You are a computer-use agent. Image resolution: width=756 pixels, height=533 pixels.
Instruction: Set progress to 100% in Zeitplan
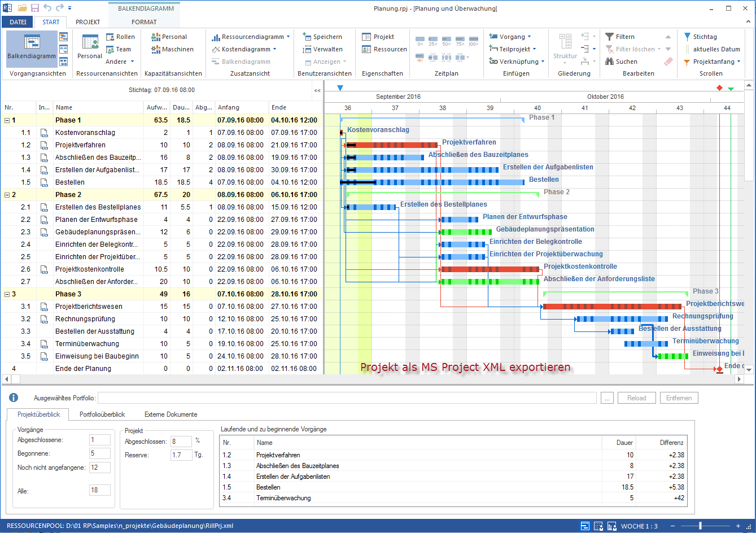(474, 41)
